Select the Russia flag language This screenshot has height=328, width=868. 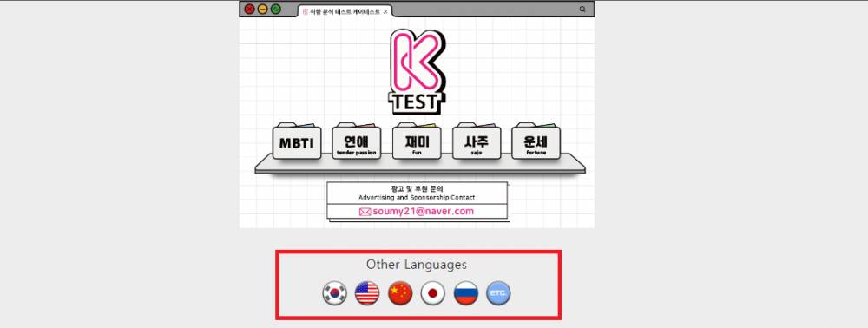(466, 293)
